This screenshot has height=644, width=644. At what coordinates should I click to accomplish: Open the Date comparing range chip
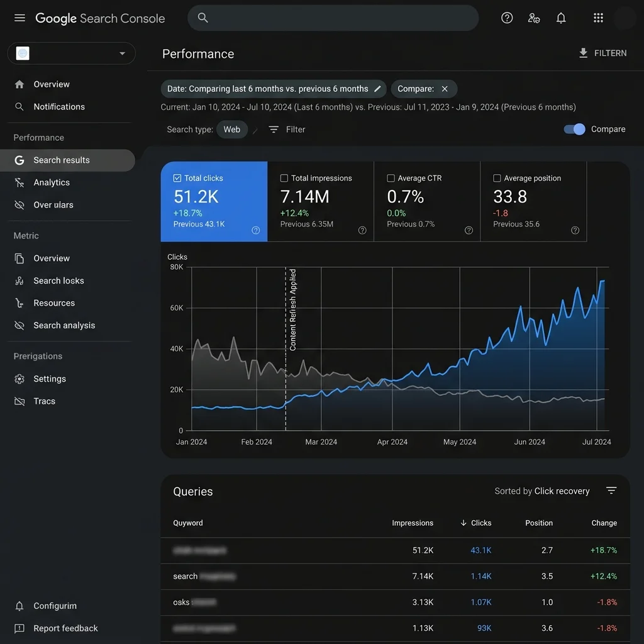pos(273,89)
